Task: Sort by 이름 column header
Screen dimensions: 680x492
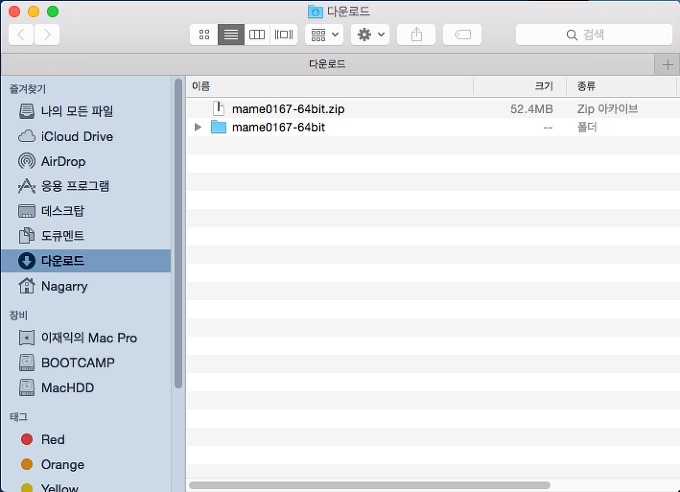Action: click(x=330, y=86)
